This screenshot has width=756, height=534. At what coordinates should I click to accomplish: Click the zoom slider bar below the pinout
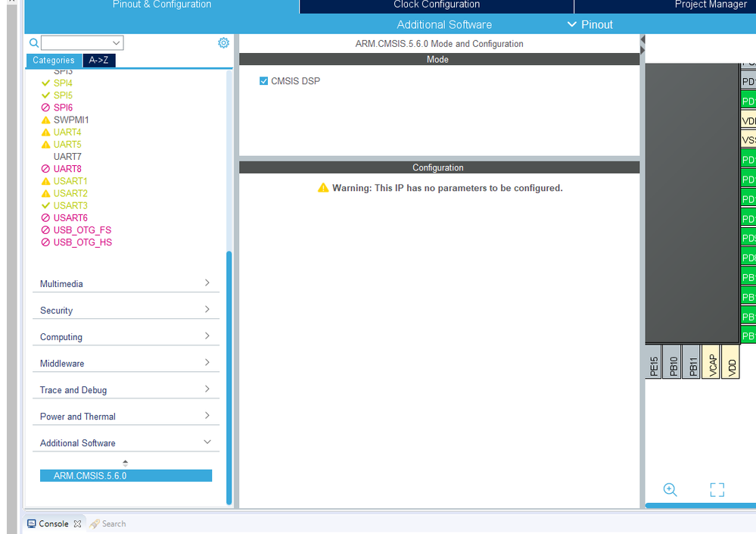(701, 505)
